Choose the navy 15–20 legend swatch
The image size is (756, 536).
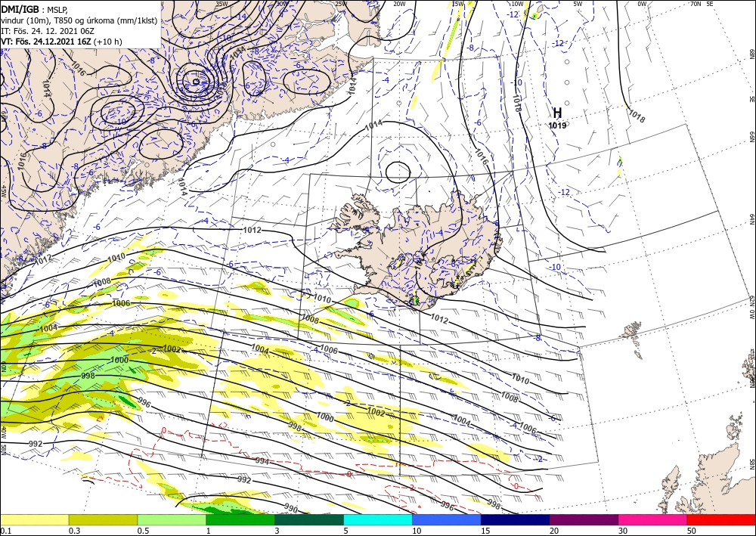[x=516, y=519]
